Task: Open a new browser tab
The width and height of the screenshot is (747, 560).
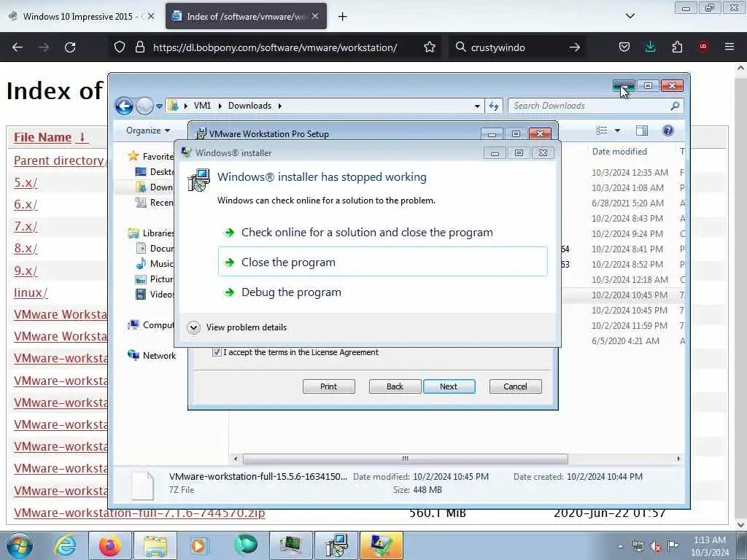Action: [342, 17]
